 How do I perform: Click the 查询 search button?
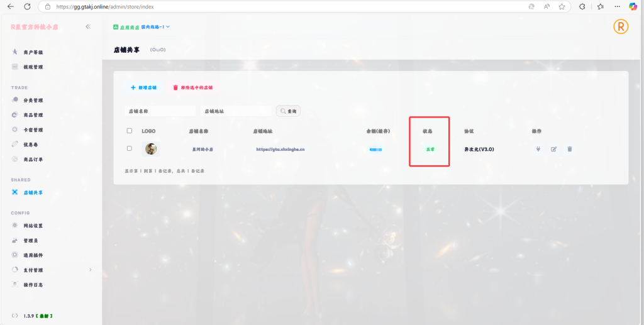tap(289, 111)
